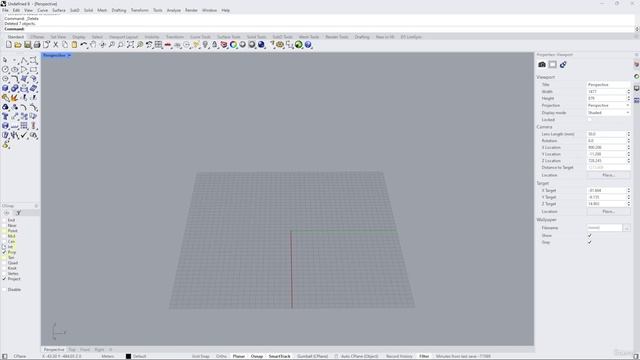Toggle the Locked viewport checkbox
The height and width of the screenshot is (360, 640).
point(589,120)
